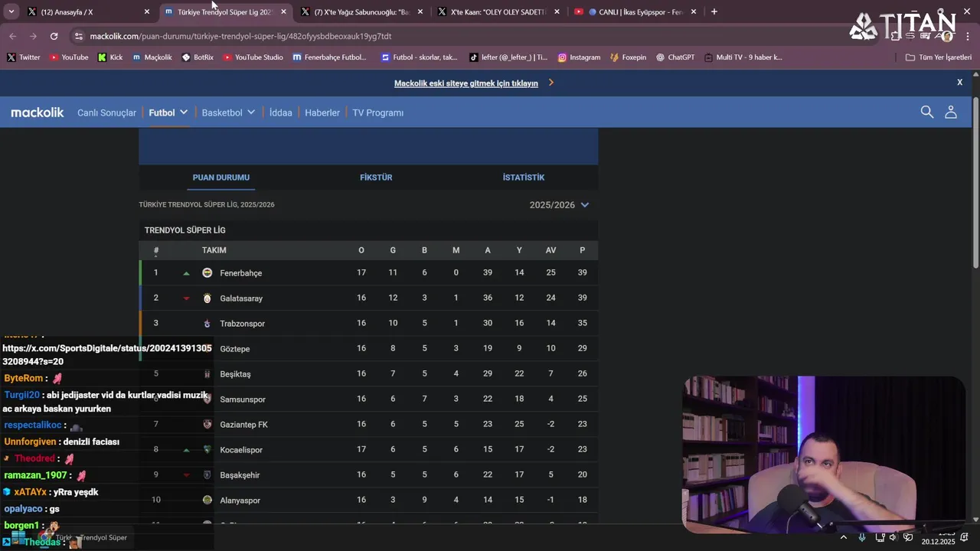The height and width of the screenshot is (551, 980).
Task: Select the FİKSTÜR tab
Action: 376,178
